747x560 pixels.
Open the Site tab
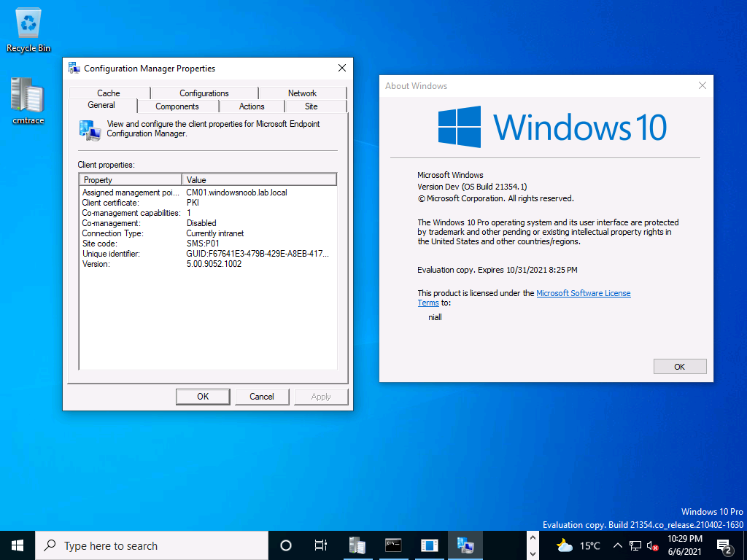tap(311, 106)
